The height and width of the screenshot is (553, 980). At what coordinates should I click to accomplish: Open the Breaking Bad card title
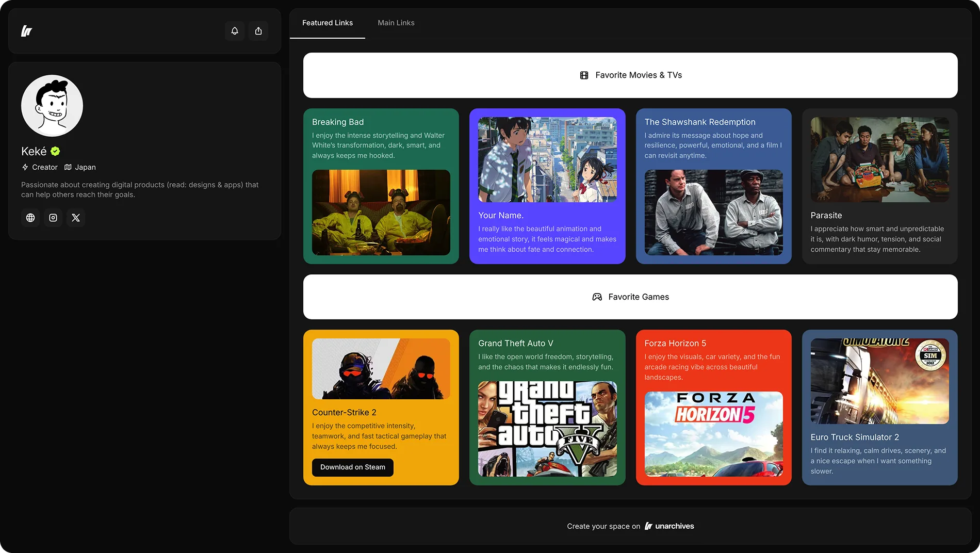[338, 122]
